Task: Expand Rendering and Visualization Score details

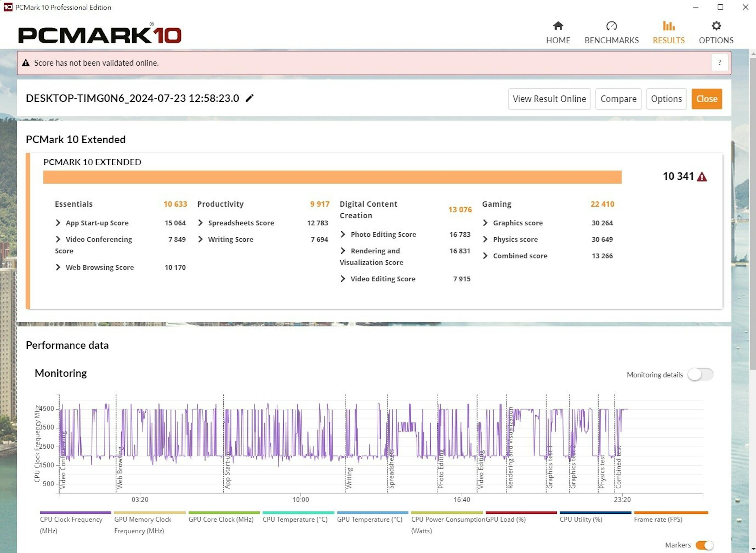Action: 343,251
